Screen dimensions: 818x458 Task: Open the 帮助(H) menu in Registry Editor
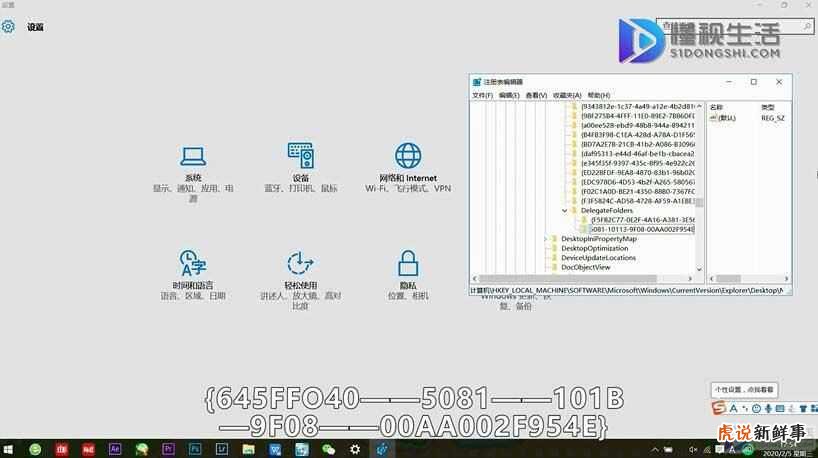pyautogui.click(x=598, y=95)
